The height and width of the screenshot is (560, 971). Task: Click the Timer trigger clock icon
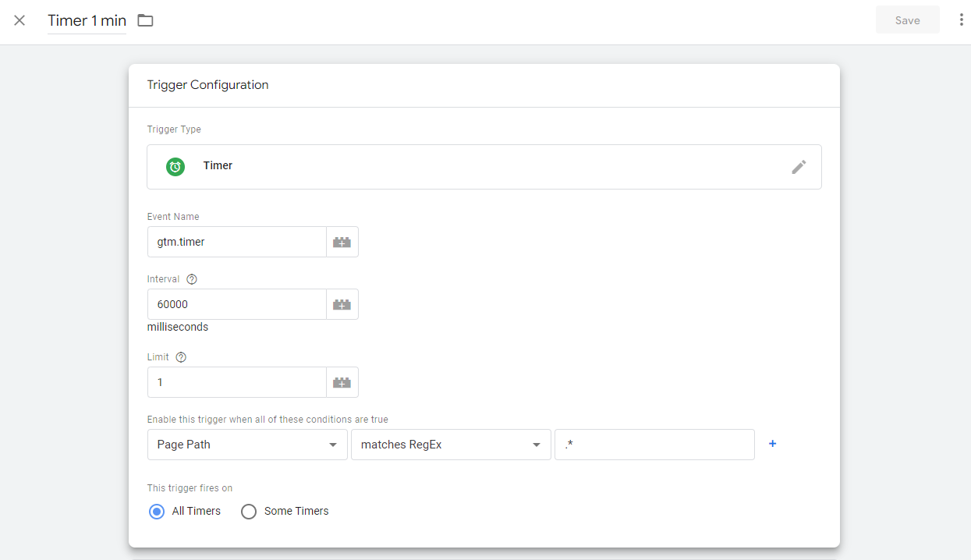175,166
